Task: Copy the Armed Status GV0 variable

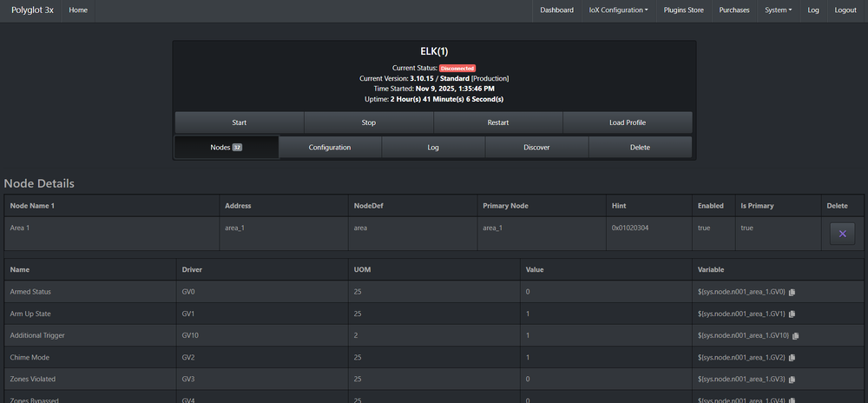Action: 792,292
